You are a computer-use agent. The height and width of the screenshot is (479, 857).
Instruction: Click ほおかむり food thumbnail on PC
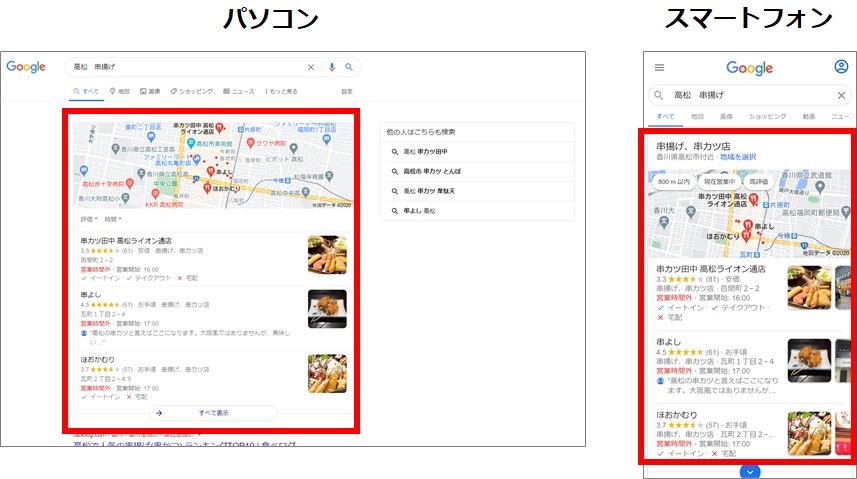tap(327, 373)
